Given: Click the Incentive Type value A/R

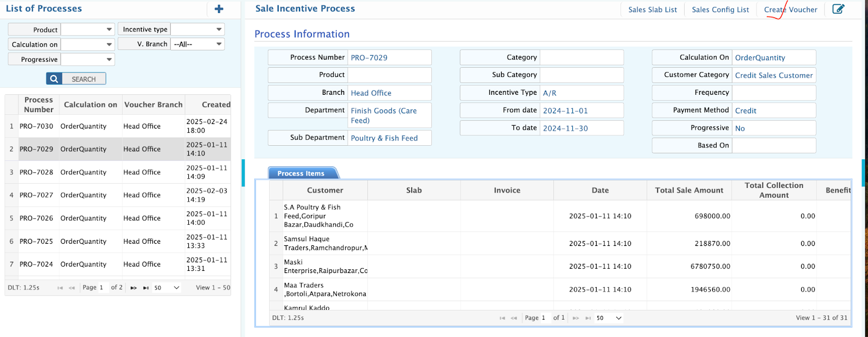Looking at the screenshot, I should (x=550, y=93).
